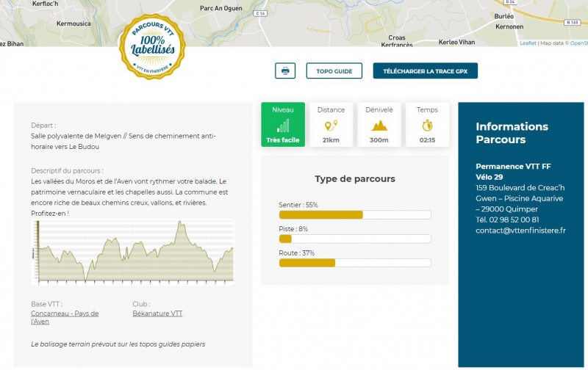Screen dimensions: 588x370
Task: Open the Leaflet attribution link
Action: [x=528, y=43]
